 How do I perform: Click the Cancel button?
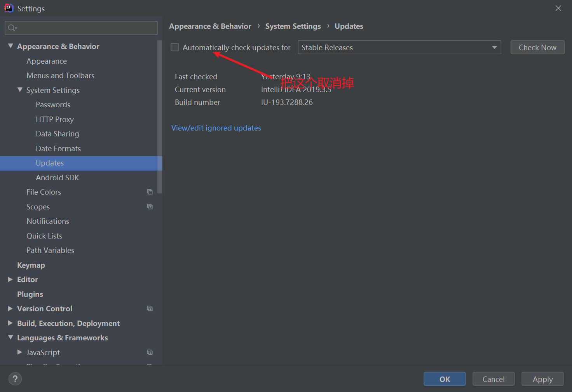[494, 379]
